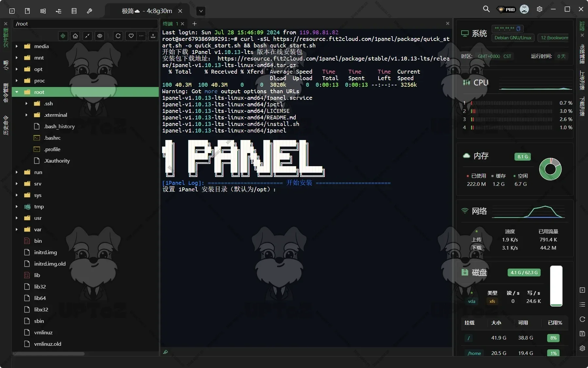This screenshot has width=588, height=368.
Task: Open the 命令管理 side tab
Action: click(x=6, y=93)
